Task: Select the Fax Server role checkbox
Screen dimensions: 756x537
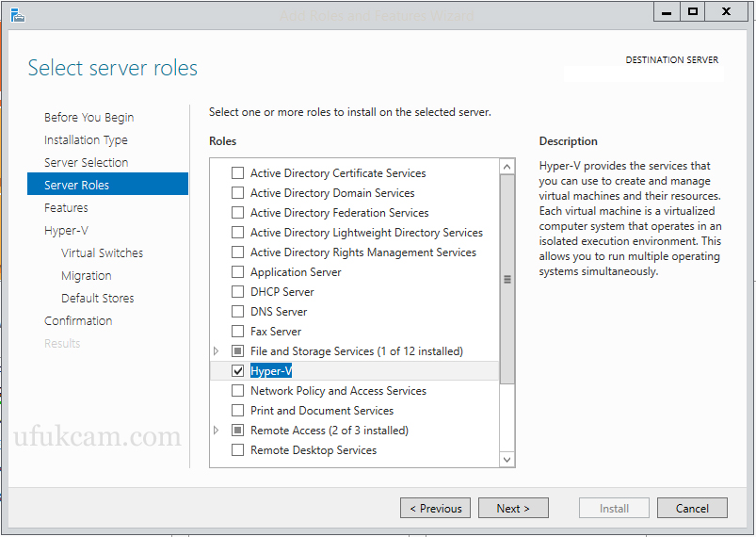Action: tap(237, 332)
